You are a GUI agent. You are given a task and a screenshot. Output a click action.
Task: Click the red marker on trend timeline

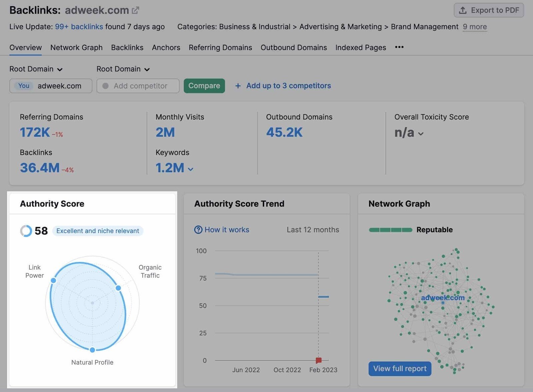(x=318, y=360)
